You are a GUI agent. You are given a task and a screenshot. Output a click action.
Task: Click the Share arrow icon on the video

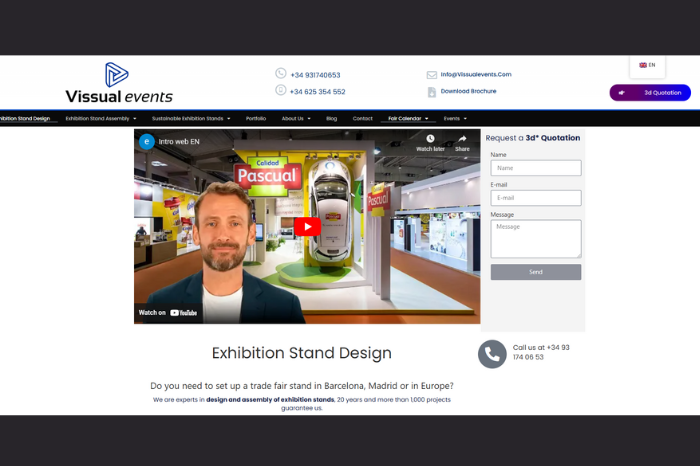coord(462,139)
